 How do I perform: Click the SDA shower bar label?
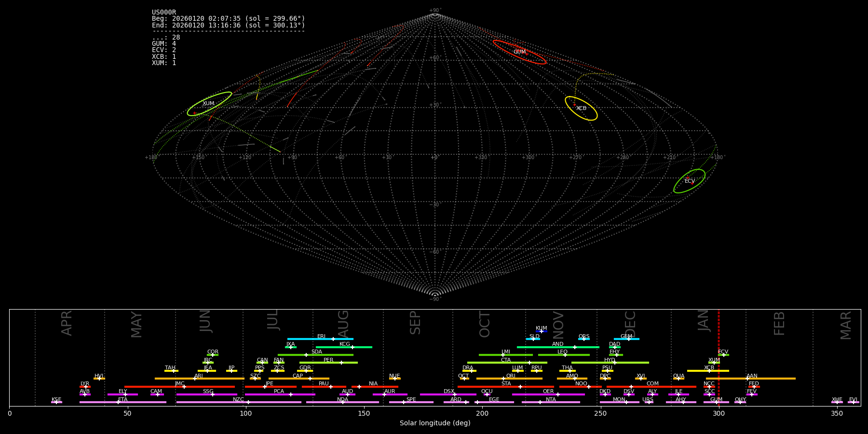point(317,352)
